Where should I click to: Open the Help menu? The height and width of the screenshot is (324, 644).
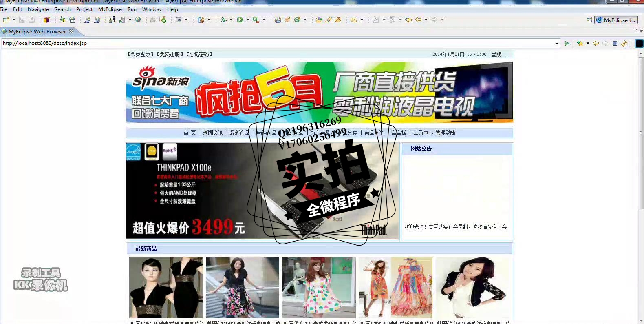(172, 9)
